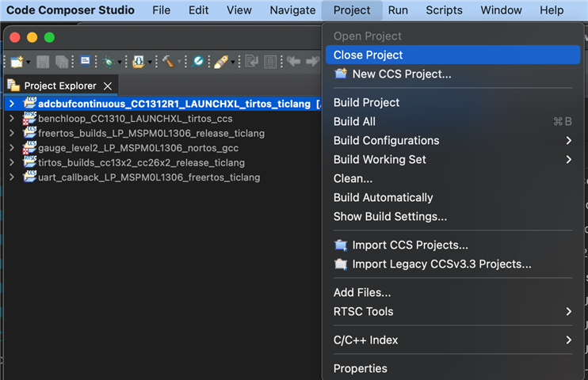Click the document-with-arrow toolbar icon
The height and width of the screenshot is (380, 588).
252,61
